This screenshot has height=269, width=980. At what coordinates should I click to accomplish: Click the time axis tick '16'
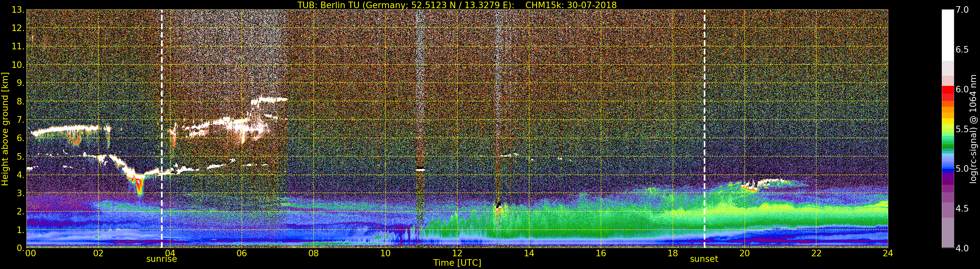pos(601,253)
